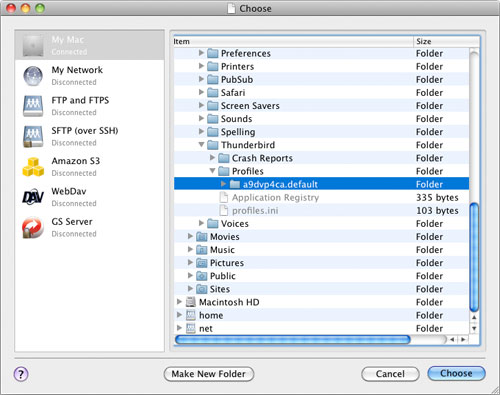This screenshot has height=395, width=500.
Task: Click the Safari folder icon
Action: tap(212, 92)
